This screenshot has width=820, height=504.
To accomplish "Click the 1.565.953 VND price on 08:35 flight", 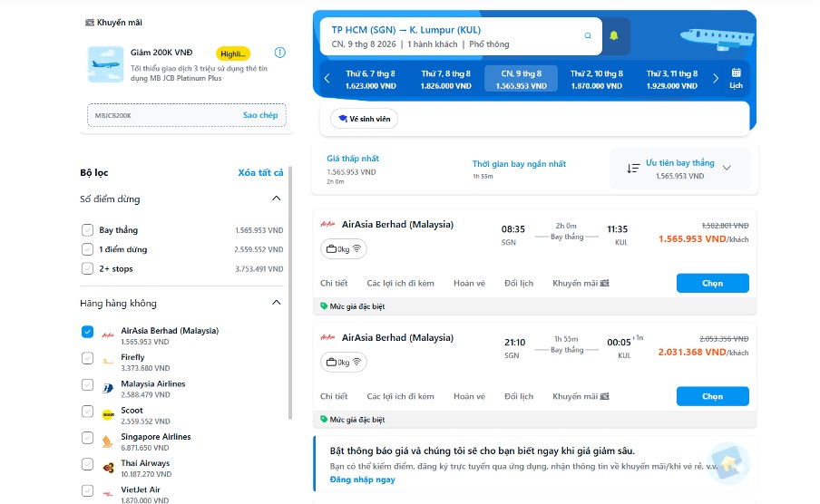I will tap(692, 239).
